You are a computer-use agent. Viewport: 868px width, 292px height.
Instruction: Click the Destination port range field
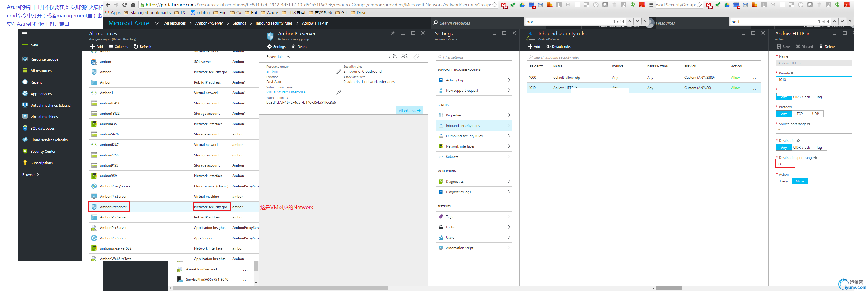tap(814, 164)
